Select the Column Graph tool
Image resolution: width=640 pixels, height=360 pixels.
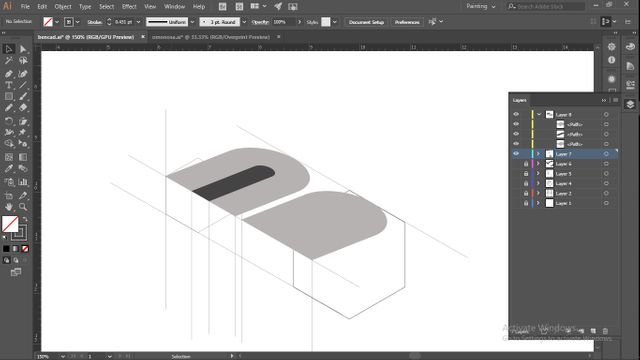23,182
